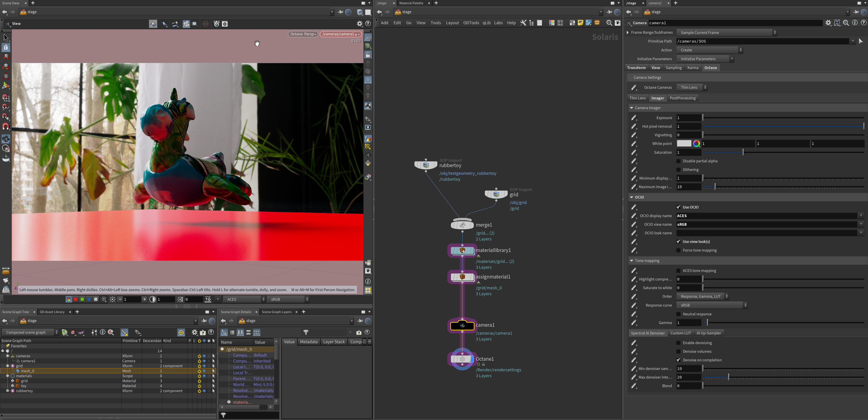The image size is (868, 420).
Task: Click the camera1 node in network
Action: [x=462, y=326]
